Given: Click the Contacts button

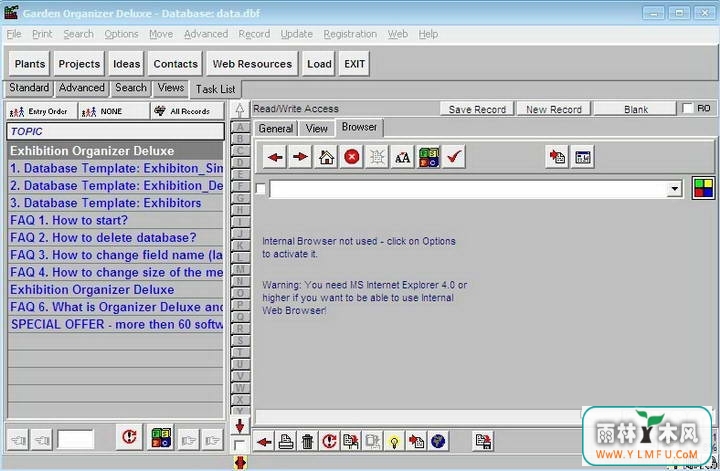Looking at the screenshot, I should 175,64.
